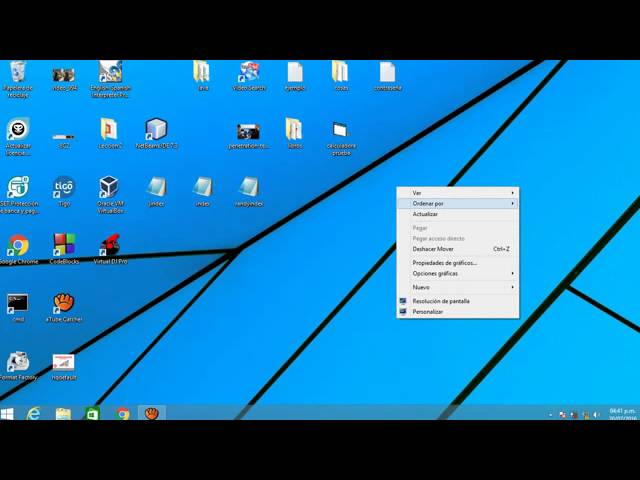
Task: Launch Oracle VM VirtualBox from the desktop
Action: tap(109, 188)
